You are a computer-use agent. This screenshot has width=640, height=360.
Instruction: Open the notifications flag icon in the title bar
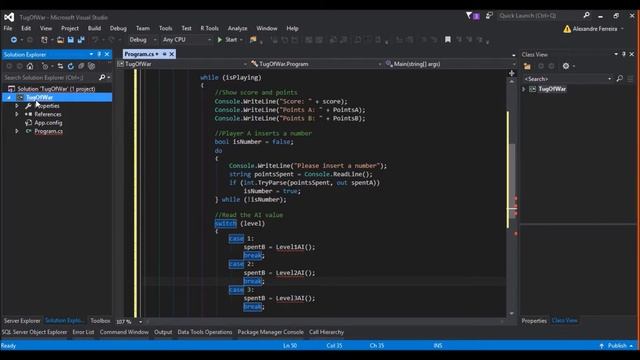472,16
